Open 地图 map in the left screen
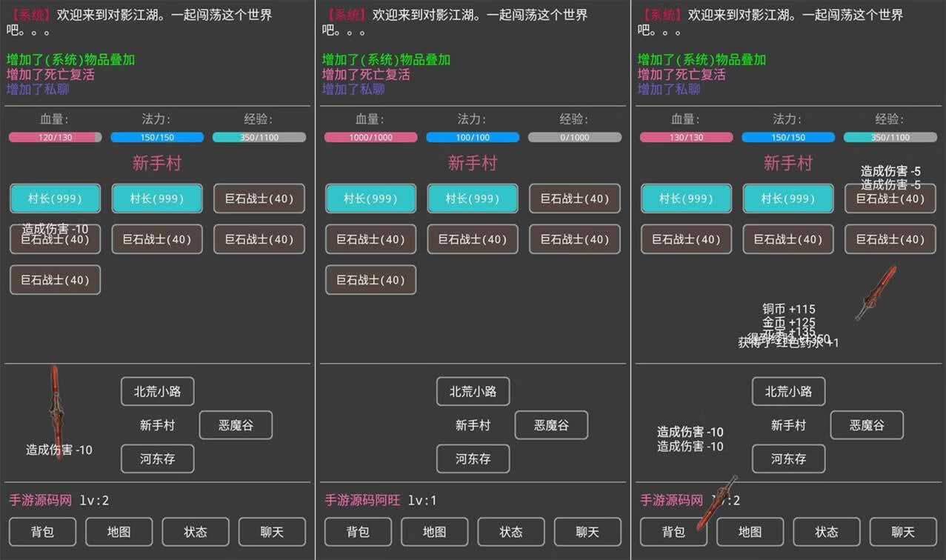This screenshot has height=560, width=946. 119,532
